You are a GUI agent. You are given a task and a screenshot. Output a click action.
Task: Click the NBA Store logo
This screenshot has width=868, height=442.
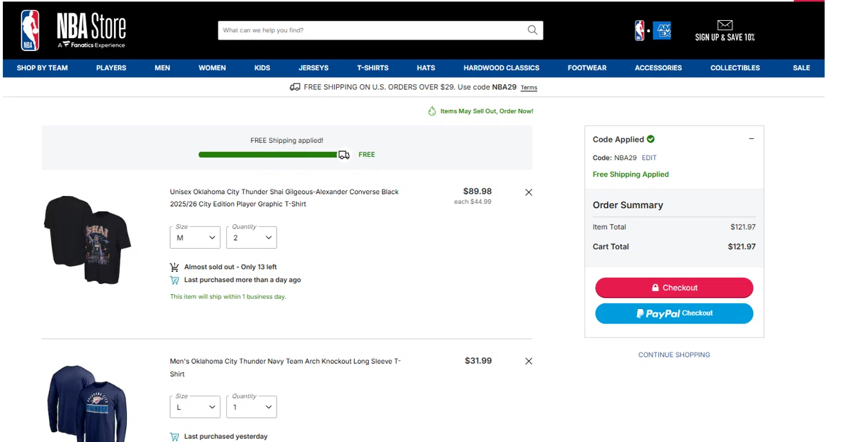coord(73,30)
